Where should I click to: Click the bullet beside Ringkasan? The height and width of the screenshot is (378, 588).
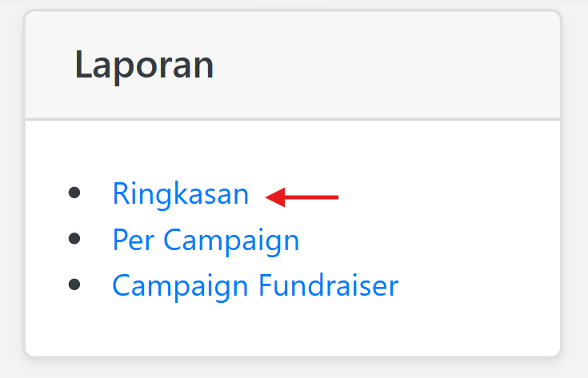point(74,193)
